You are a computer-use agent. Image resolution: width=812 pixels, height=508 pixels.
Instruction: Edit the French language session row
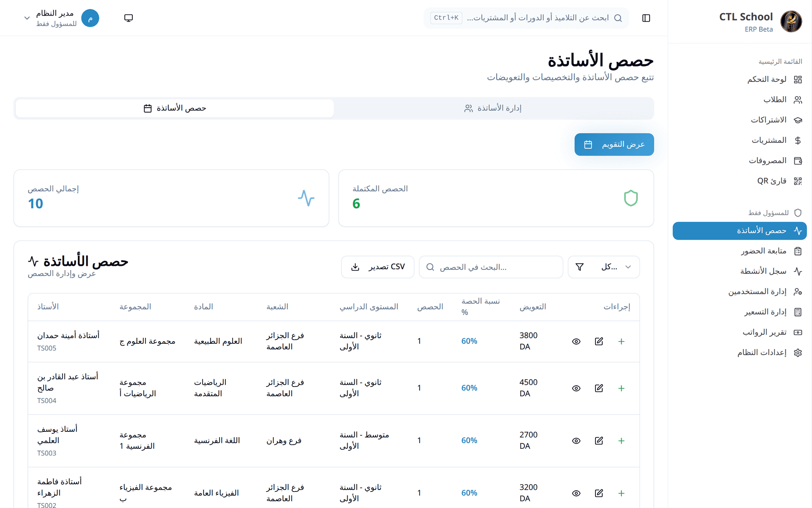pos(599,441)
